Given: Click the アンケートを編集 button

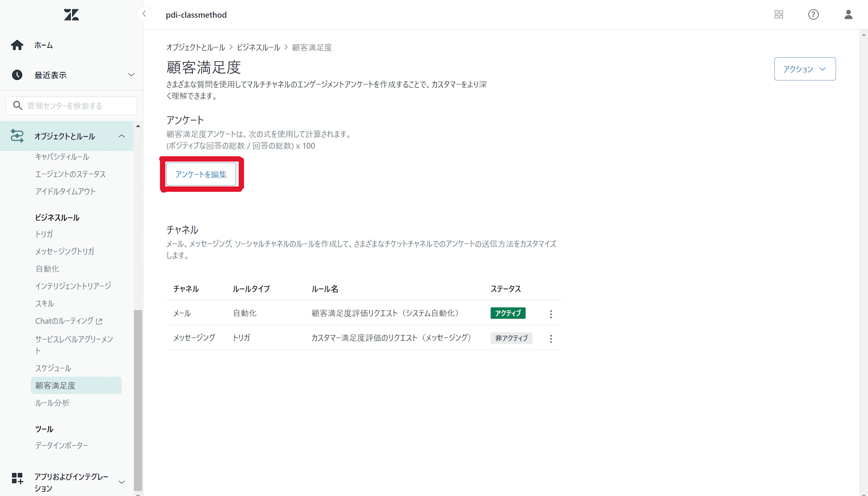Looking at the screenshot, I should click(201, 174).
